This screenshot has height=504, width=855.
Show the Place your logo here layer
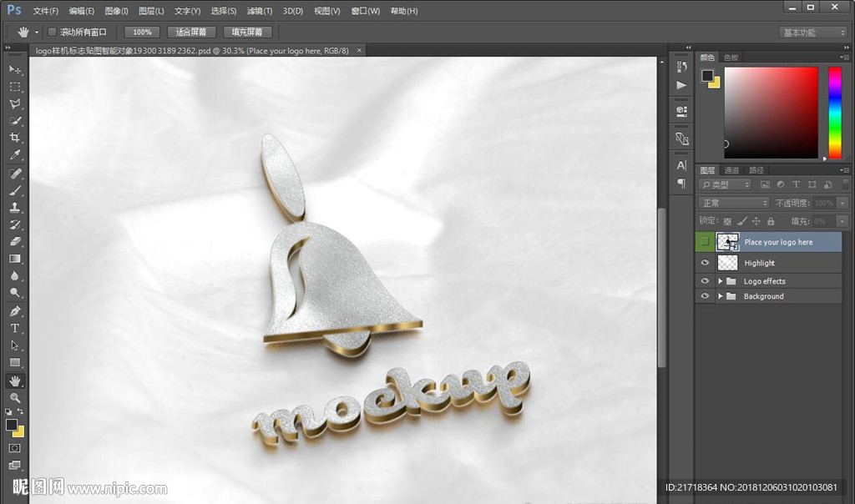706,242
